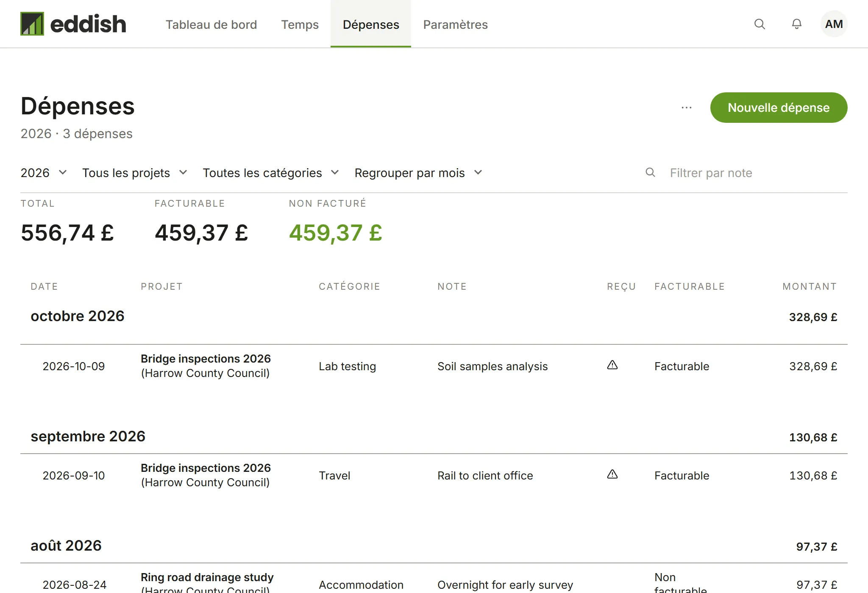Screen dimensions: 868x593
Task: Sort by the Montant column header
Action: 810,286
